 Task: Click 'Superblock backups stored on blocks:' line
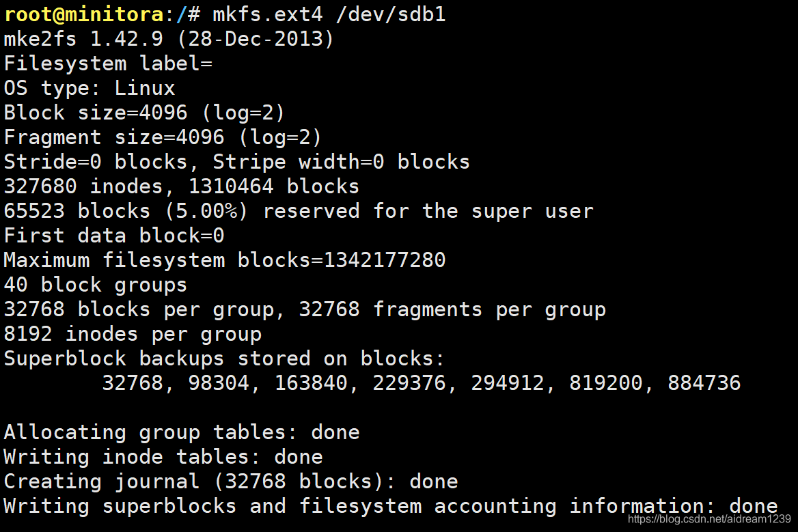click(x=224, y=358)
